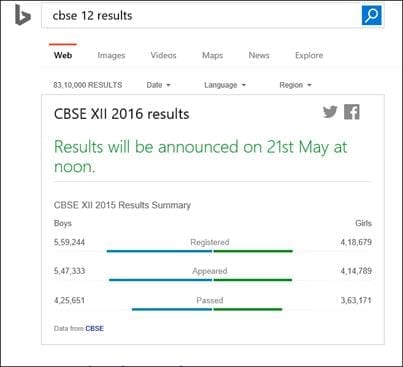Share results via Twitter bird icon

(330, 112)
